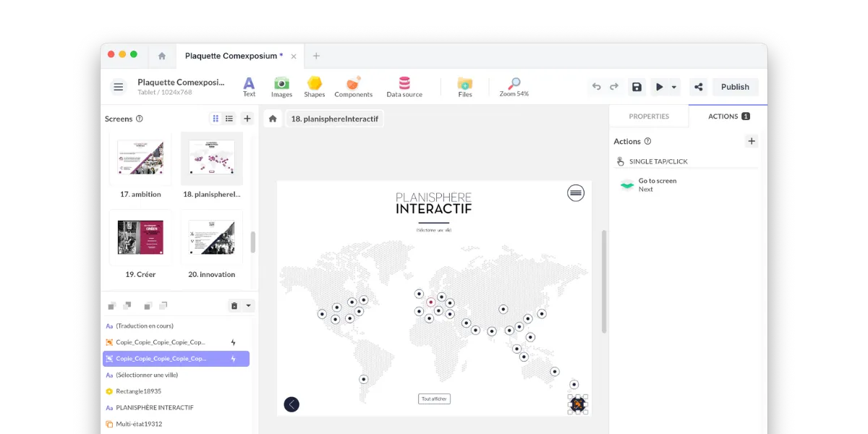Open the Zoom 54% control
The width and height of the screenshot is (868, 434).
click(514, 86)
